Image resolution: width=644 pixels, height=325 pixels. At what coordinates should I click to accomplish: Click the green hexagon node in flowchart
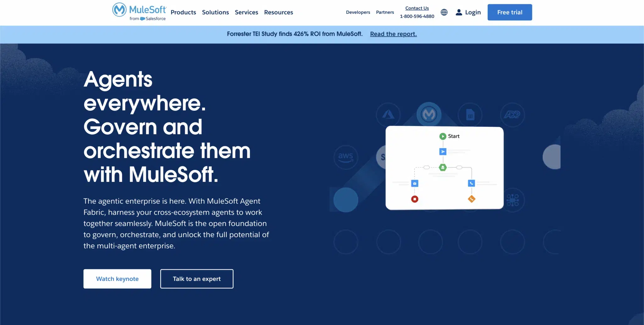pyautogui.click(x=443, y=167)
